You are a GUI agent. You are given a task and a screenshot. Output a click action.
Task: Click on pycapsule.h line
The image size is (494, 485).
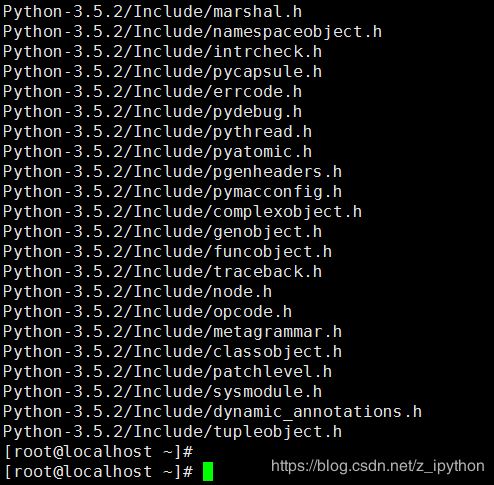pyautogui.click(x=162, y=72)
